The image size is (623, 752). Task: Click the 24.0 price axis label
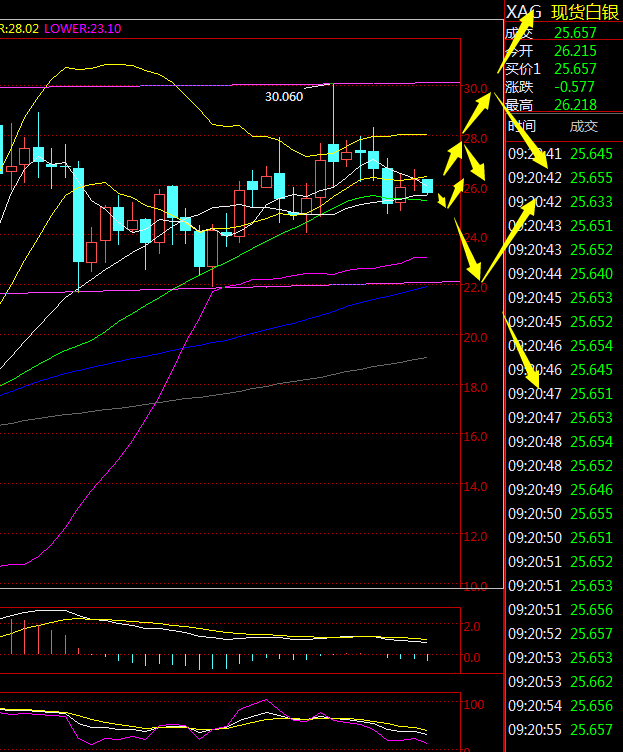(x=475, y=238)
